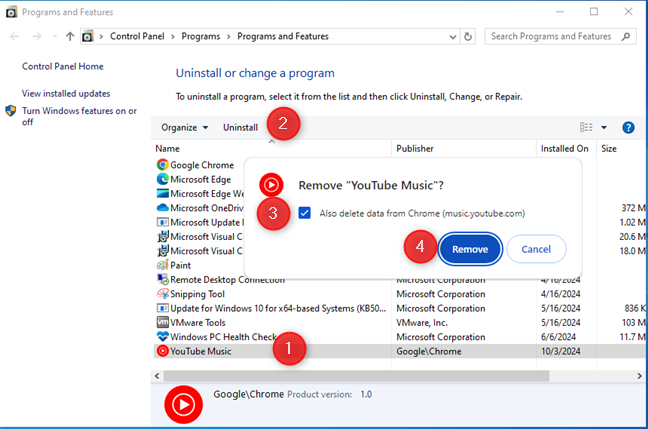
Task: Click the Microsoft OneDrive cloud icon
Action: click(x=162, y=207)
